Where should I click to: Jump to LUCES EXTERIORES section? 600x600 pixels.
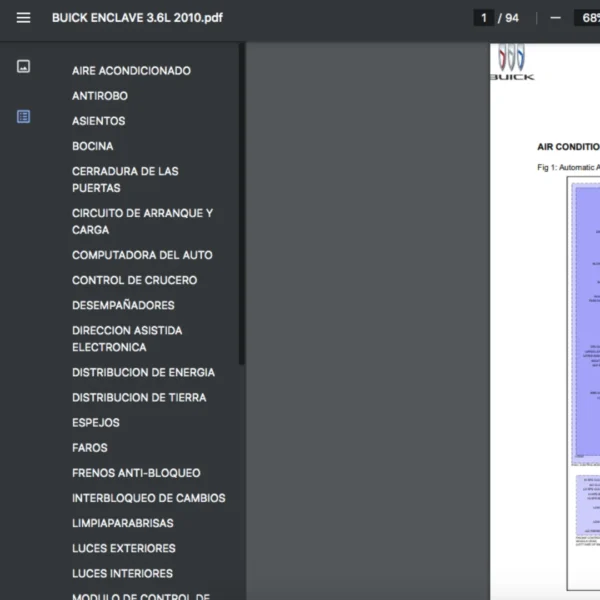tap(123, 548)
